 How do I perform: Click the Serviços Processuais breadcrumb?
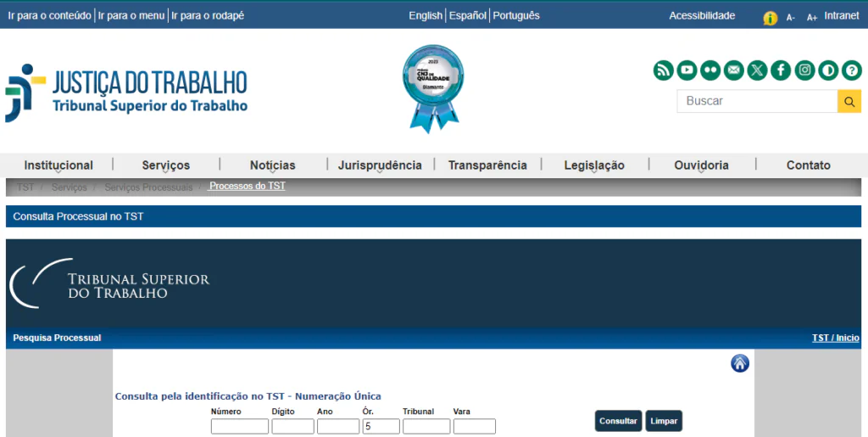click(148, 188)
